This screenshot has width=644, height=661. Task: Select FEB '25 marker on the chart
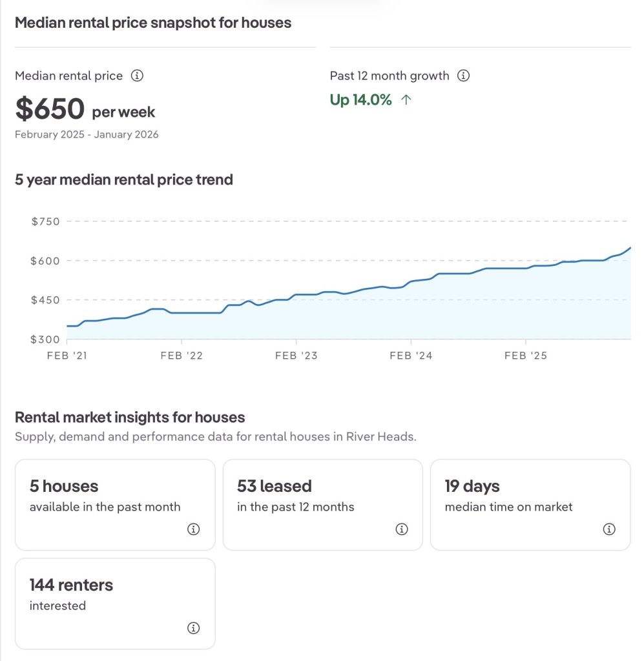tap(526, 356)
